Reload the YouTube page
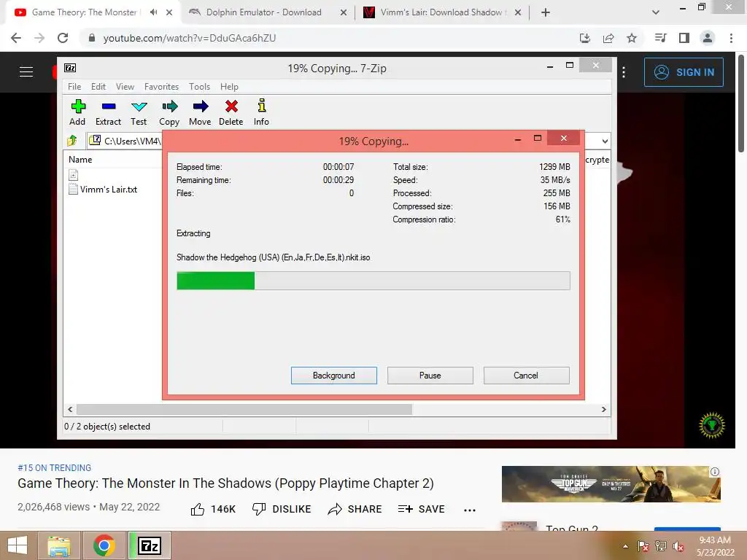 point(63,38)
